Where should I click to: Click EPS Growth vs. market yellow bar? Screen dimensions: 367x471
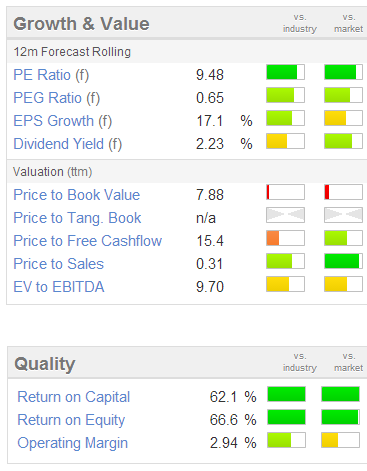click(343, 118)
